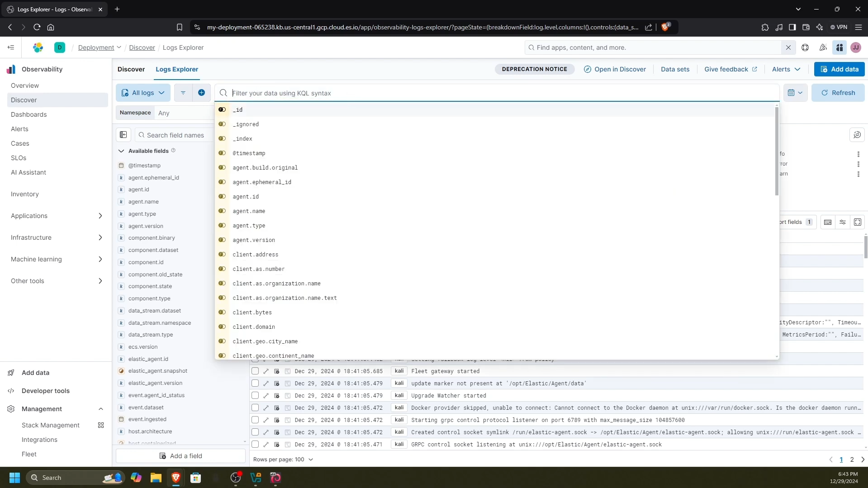Image resolution: width=868 pixels, height=488 pixels.
Task: Select the Fleet gateway started row checkbox
Action: pyautogui.click(x=255, y=371)
